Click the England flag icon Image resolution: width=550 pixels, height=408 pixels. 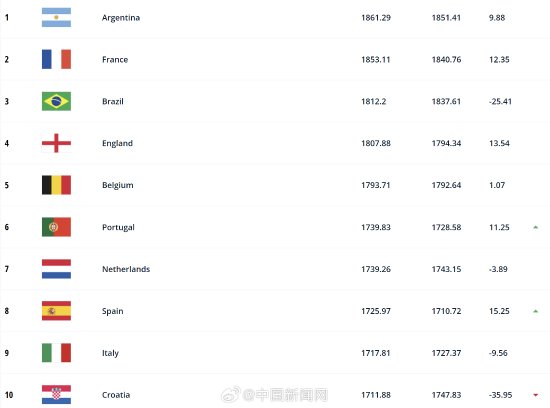coord(56,143)
